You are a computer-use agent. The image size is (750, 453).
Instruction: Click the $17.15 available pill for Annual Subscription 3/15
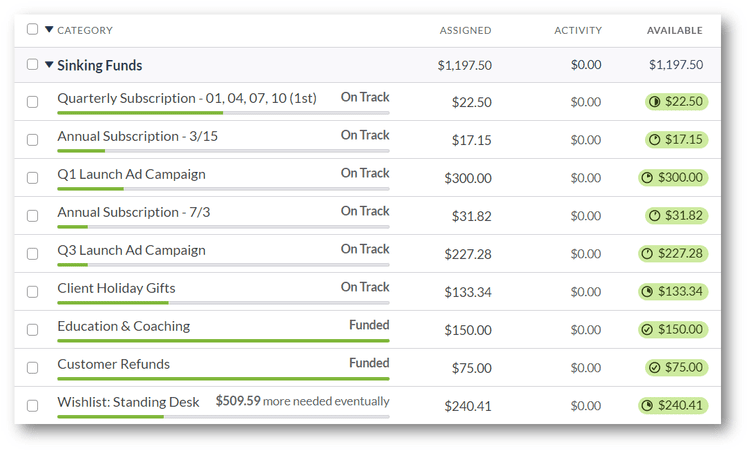point(676,140)
